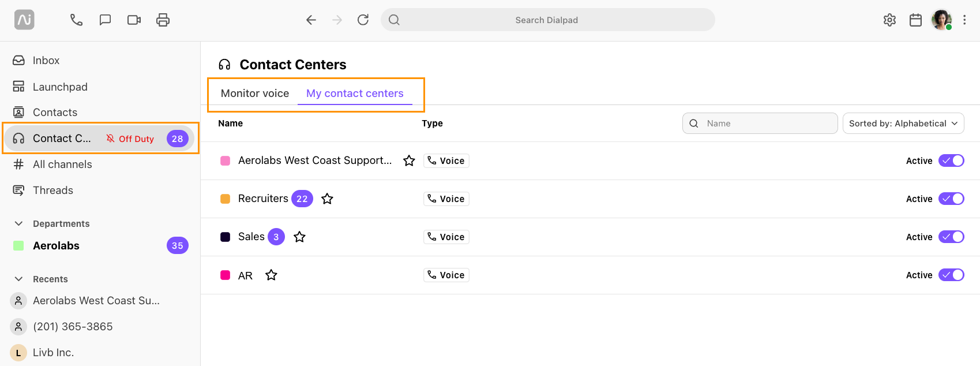The width and height of the screenshot is (980, 366).
Task: Select the My contact centers tab
Action: point(355,94)
